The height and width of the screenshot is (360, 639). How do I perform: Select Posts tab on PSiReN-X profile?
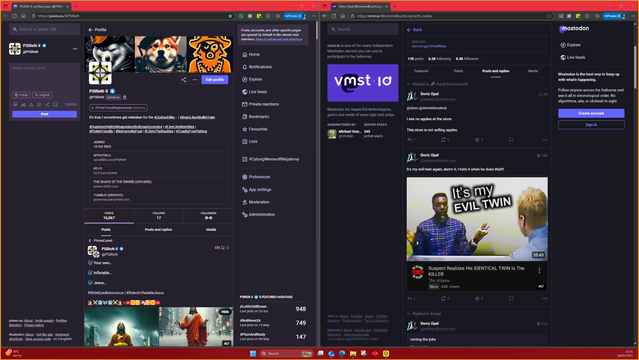pos(106,230)
